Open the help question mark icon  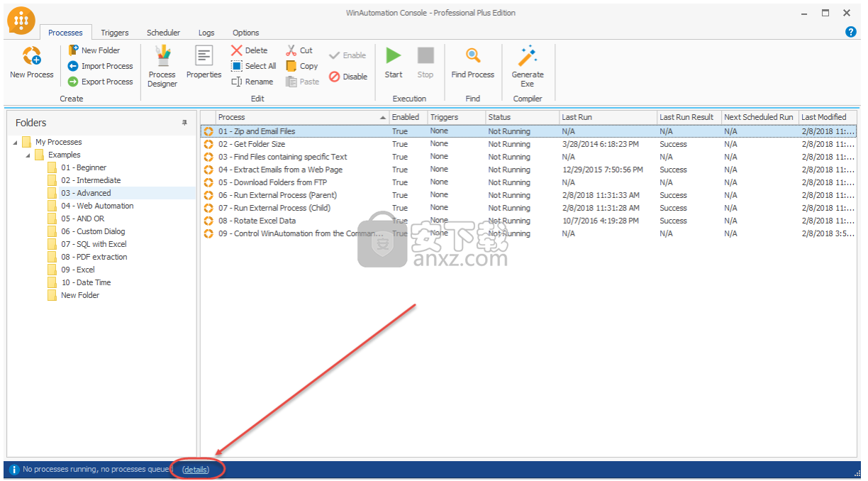coord(851,32)
